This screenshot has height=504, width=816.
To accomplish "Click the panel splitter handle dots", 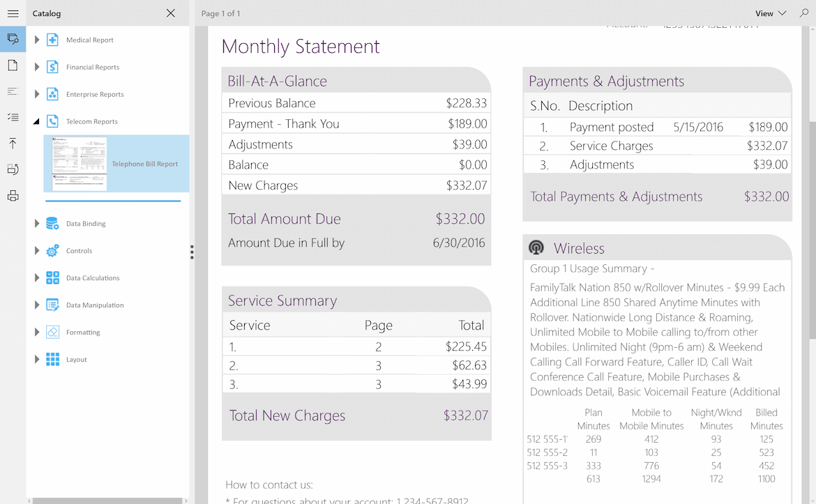I will click(x=192, y=252).
